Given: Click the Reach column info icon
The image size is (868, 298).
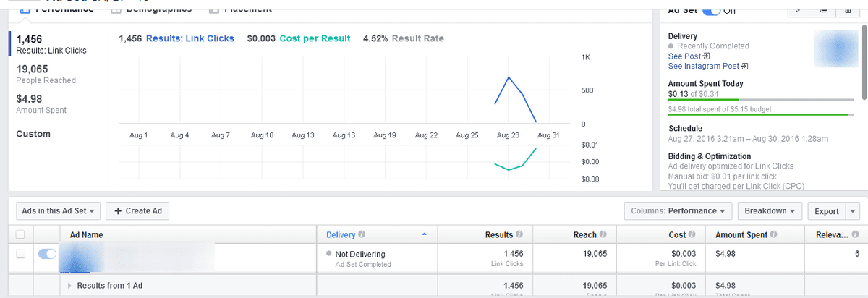Looking at the screenshot, I should pos(603,234).
